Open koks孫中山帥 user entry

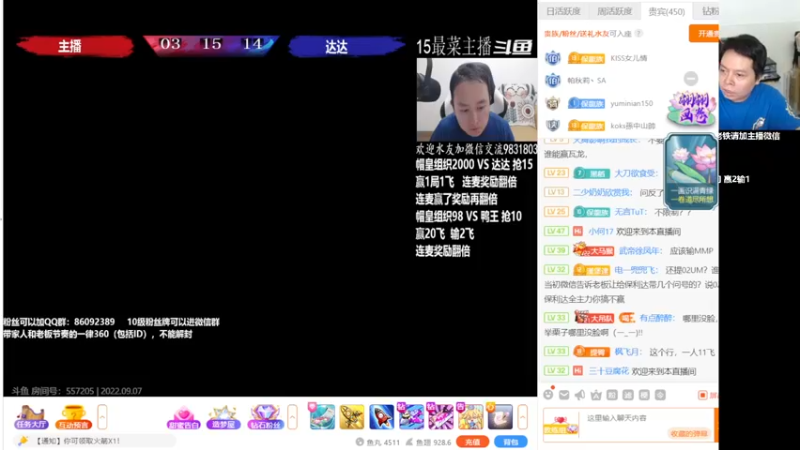tap(633, 126)
